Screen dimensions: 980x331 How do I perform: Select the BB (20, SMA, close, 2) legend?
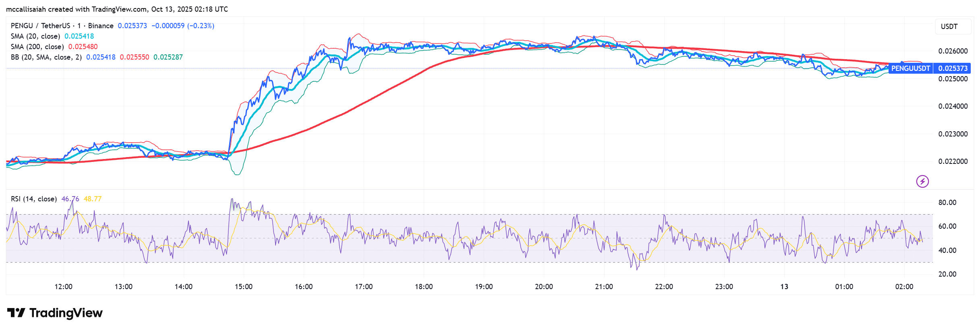(46, 57)
